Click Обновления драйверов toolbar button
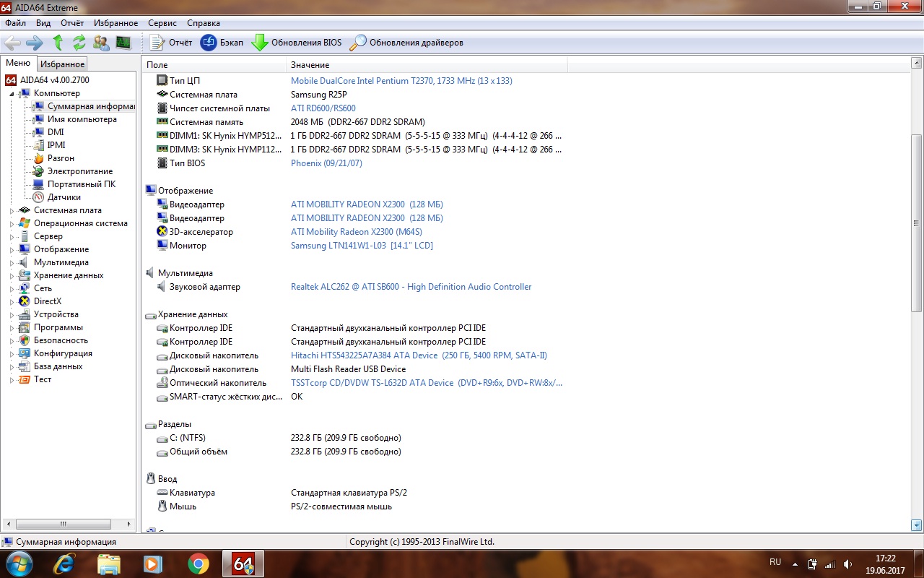Viewport: 924px width, 578px height. click(x=406, y=43)
